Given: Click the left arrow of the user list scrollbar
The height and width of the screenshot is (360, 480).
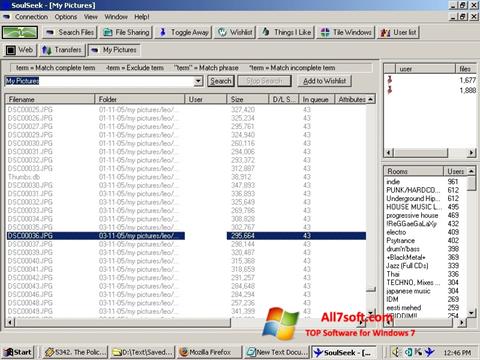Looking at the screenshot, I should pos(388,153).
